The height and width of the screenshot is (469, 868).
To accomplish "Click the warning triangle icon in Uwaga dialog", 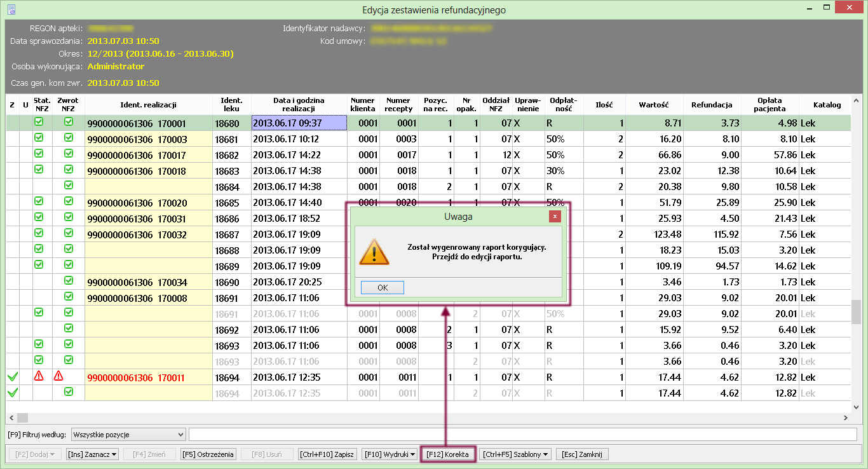I will click(x=374, y=252).
